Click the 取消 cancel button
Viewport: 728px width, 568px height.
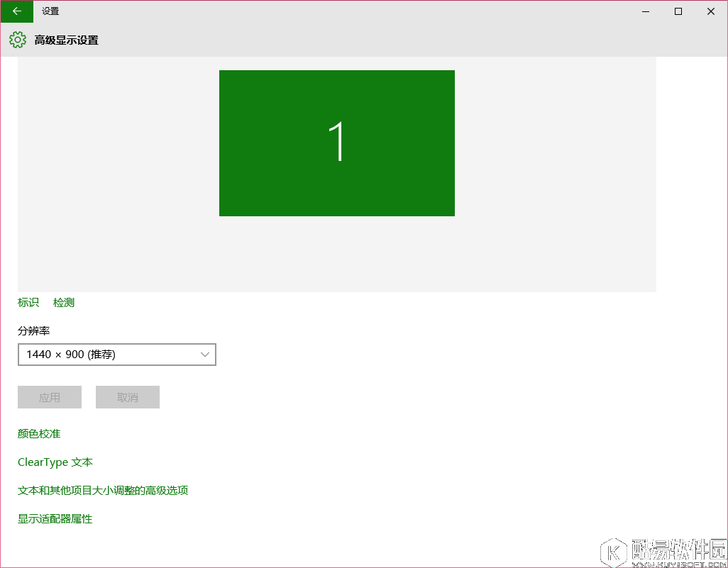coord(127,397)
